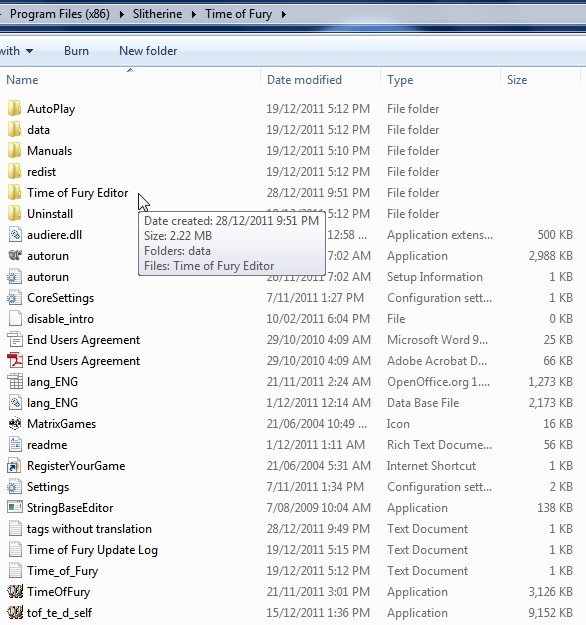This screenshot has width=586, height=625.
Task: Sort by the Size column header
Action: [x=517, y=80]
